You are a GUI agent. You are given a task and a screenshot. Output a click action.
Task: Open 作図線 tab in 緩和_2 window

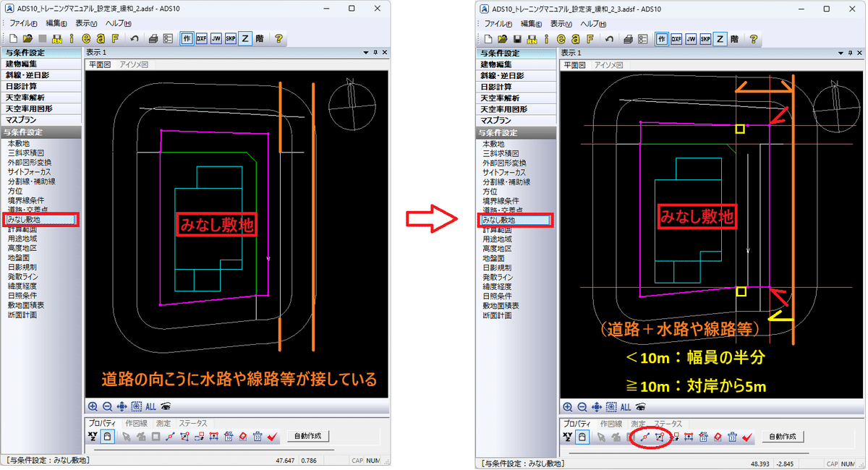coord(135,423)
